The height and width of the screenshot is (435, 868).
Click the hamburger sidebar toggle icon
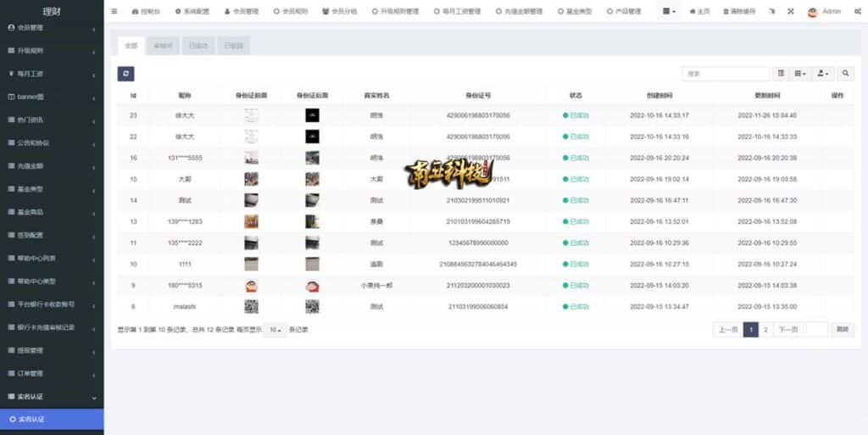pos(114,12)
